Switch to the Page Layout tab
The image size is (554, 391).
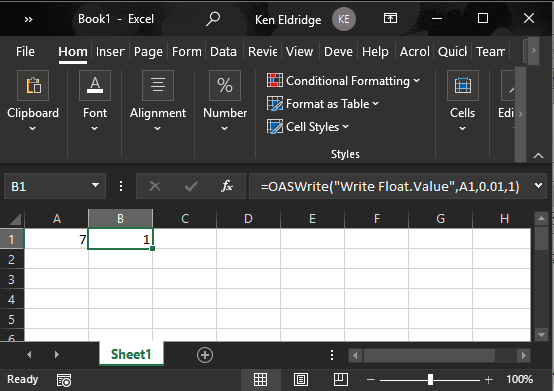click(x=148, y=52)
